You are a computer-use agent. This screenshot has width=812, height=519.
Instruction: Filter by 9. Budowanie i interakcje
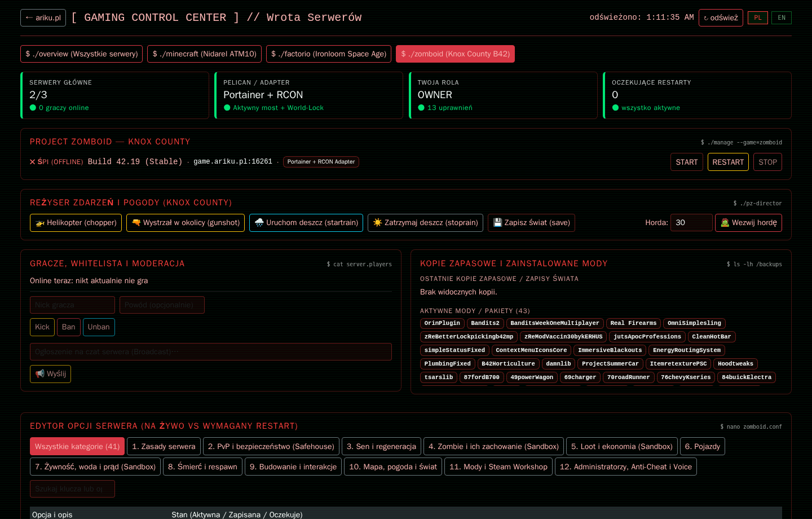293,467
